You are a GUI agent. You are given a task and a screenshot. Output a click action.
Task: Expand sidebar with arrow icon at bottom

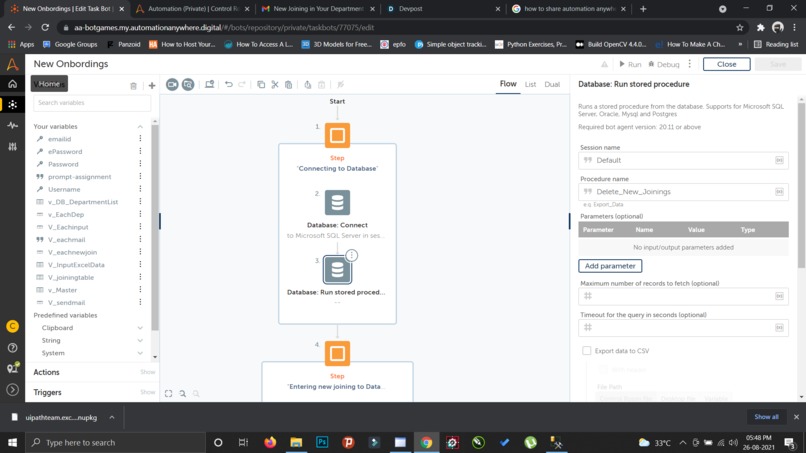pos(12,390)
